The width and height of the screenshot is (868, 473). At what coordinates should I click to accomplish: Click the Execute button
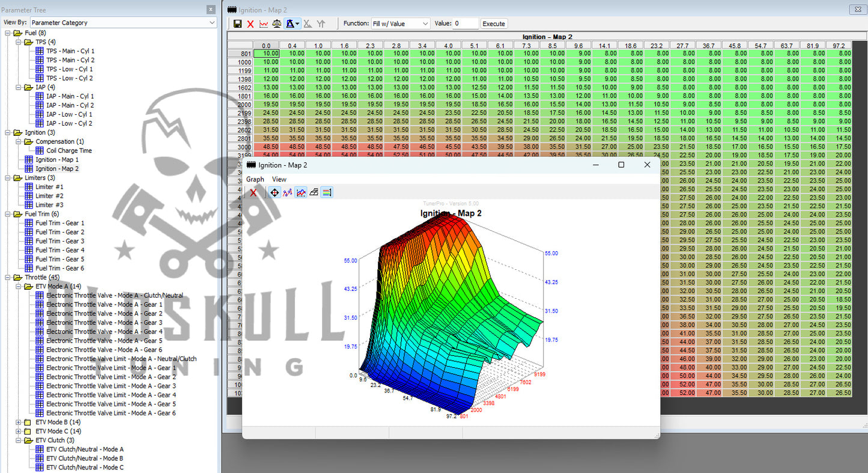coord(493,23)
